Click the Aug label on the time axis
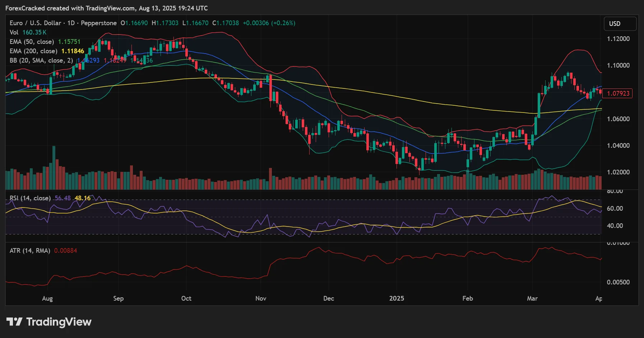Viewport: 644px width, 338px height. 47,298
